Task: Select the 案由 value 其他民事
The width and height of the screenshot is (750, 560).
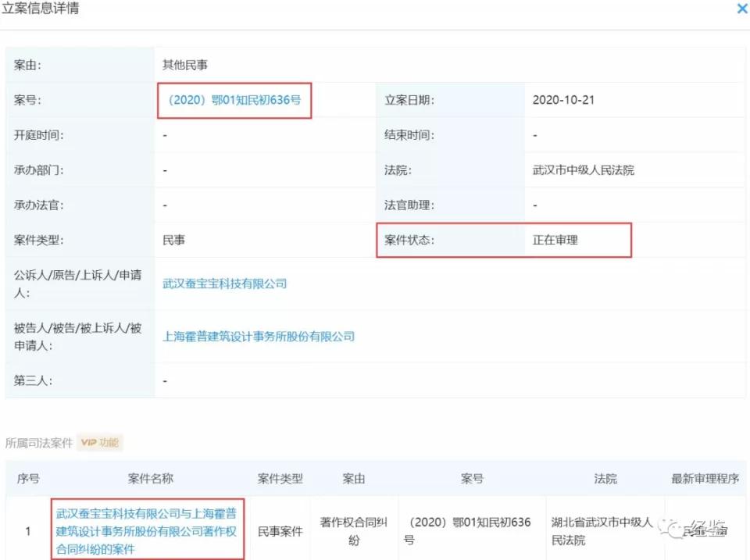Action: (x=185, y=65)
